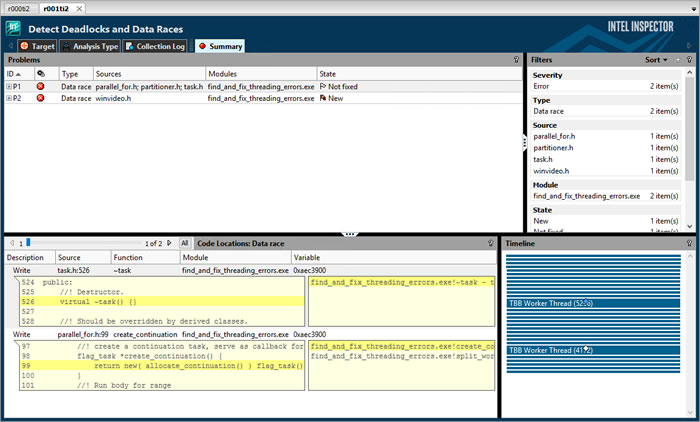Expand the P2 problem row
The width and height of the screenshot is (700, 422).
tap(9, 98)
